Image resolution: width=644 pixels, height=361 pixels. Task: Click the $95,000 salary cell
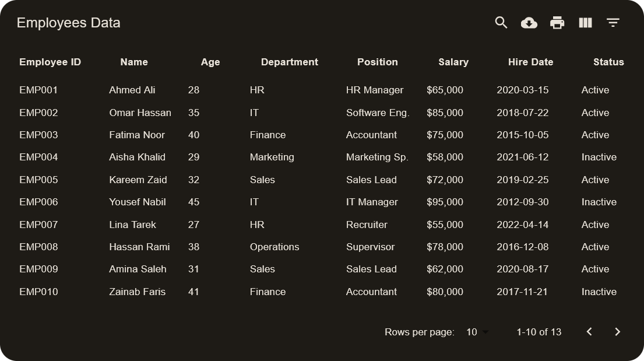pyautogui.click(x=445, y=202)
